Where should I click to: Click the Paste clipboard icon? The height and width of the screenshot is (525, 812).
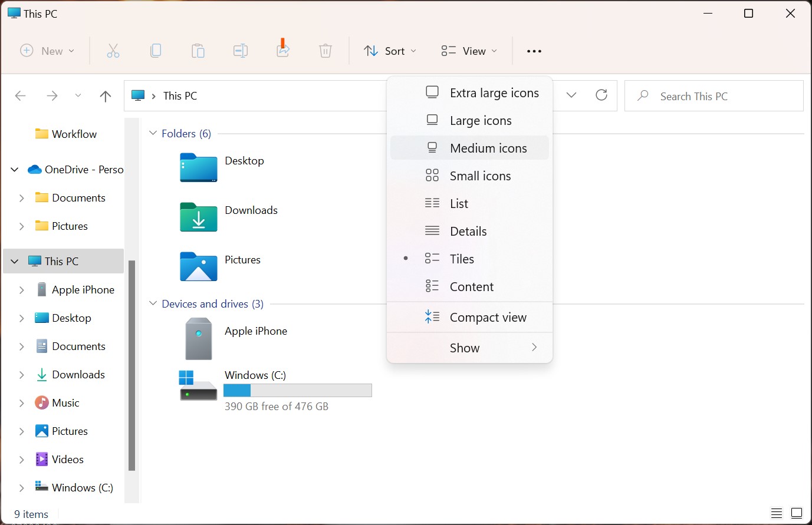pos(198,51)
